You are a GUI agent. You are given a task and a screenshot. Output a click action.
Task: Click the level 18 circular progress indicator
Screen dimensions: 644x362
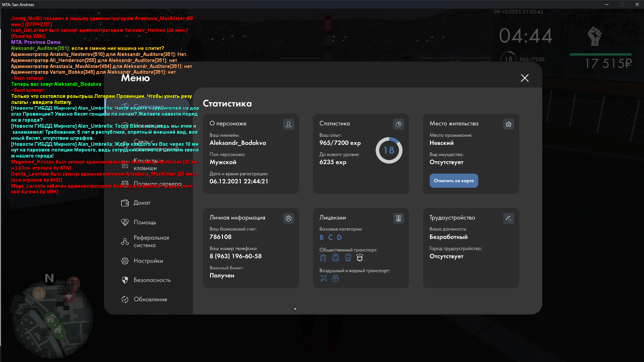tap(389, 150)
